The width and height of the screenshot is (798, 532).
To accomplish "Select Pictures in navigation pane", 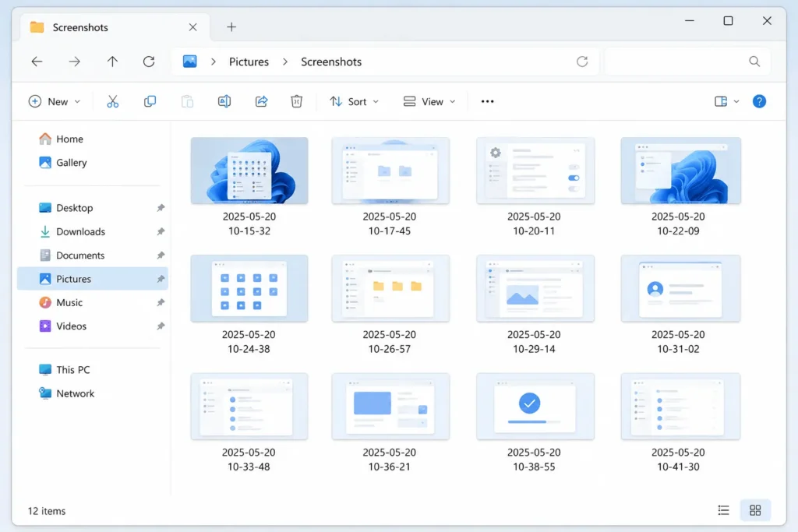I will click(x=93, y=279).
